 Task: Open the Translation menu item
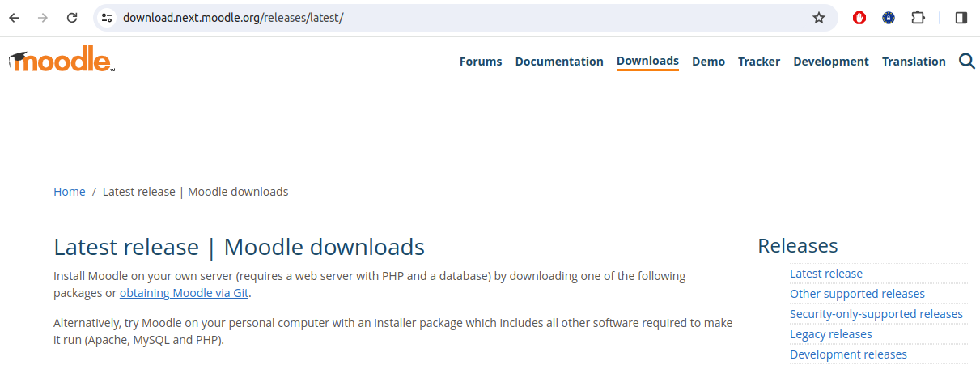[914, 62]
